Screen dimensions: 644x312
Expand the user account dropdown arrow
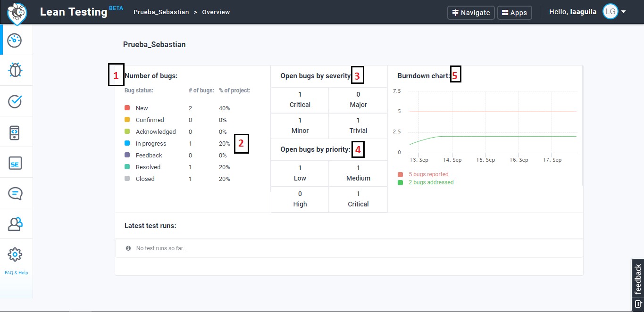coord(624,12)
